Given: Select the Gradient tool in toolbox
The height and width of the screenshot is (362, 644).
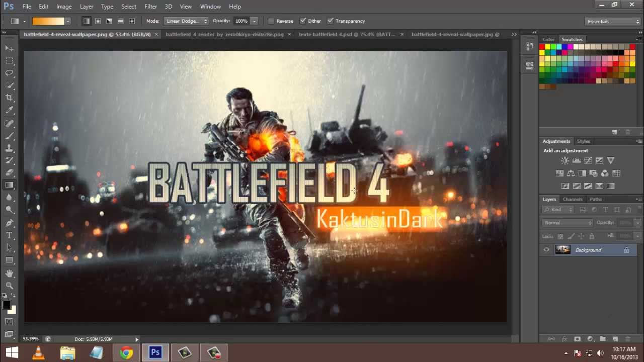Looking at the screenshot, I should pos(9,186).
